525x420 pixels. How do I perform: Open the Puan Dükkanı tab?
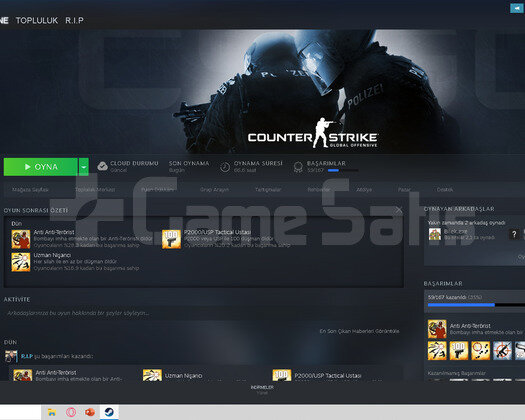coord(157,190)
